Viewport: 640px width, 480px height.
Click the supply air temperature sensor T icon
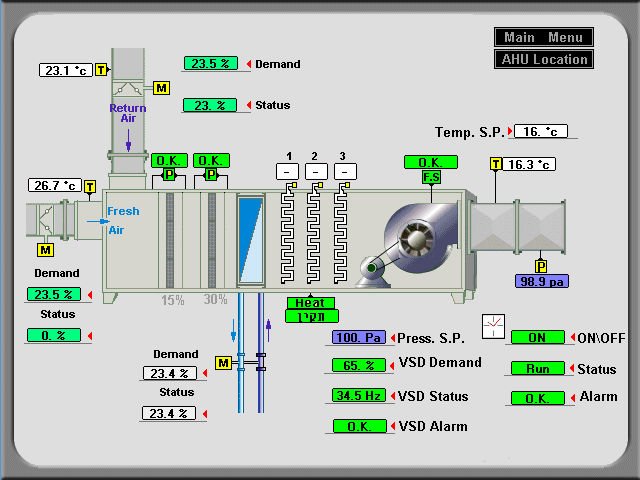coord(496,164)
